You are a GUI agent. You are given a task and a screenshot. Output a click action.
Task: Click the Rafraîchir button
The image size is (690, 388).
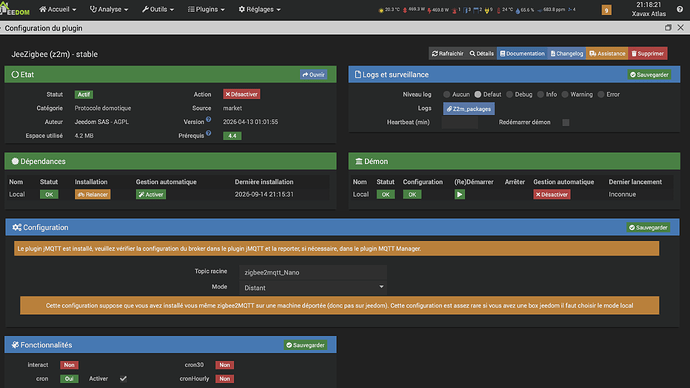pos(448,54)
